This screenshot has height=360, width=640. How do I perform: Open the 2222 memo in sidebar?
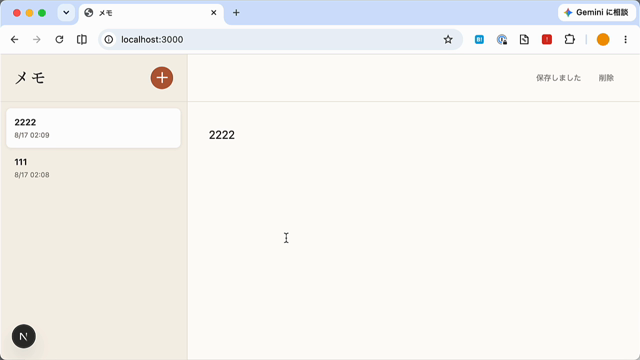coord(93,128)
